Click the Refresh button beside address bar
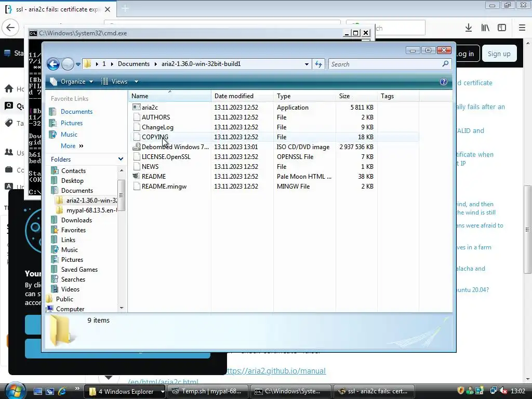This screenshot has height=399, width=532. (318, 64)
